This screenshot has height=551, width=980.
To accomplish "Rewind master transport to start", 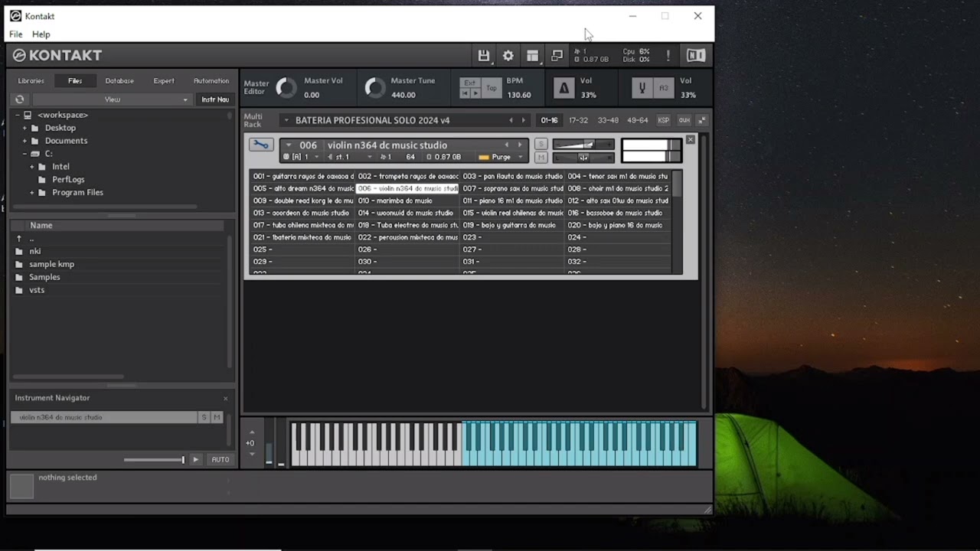I will click(x=465, y=93).
